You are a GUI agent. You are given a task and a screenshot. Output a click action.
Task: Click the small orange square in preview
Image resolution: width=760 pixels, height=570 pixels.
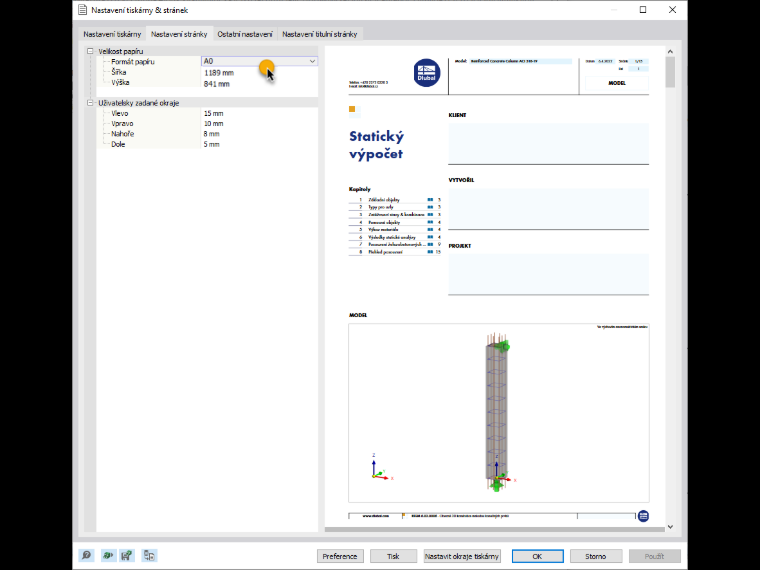point(352,109)
